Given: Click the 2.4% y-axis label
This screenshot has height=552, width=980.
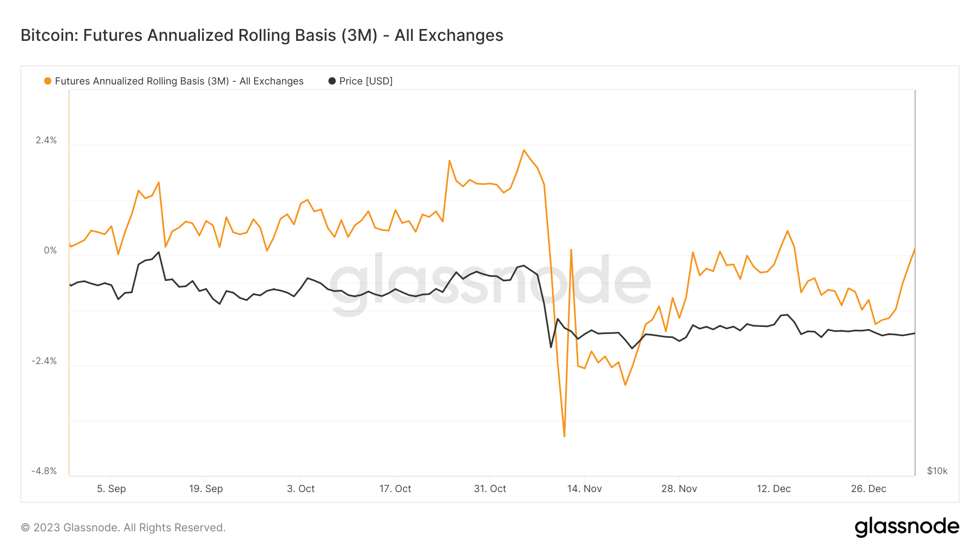Looking at the screenshot, I should [x=46, y=141].
